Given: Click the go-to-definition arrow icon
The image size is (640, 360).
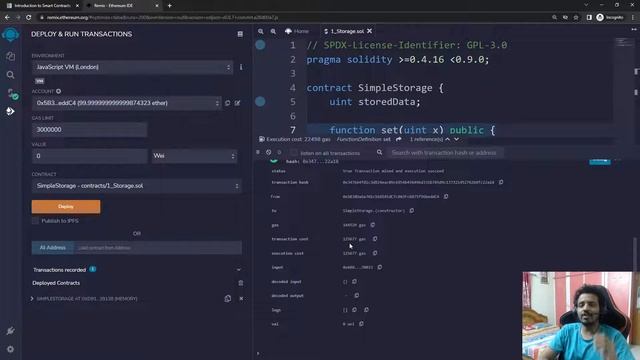Looking at the screenshot, I should pos(399,139).
